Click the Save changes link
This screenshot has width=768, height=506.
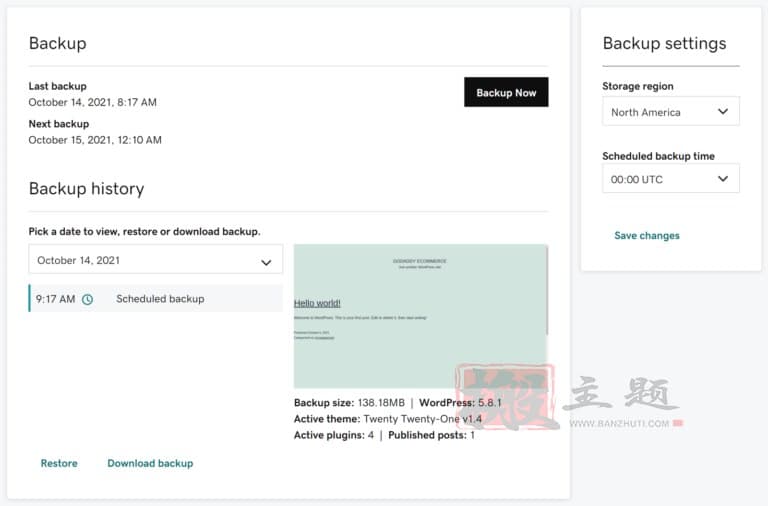tap(647, 236)
